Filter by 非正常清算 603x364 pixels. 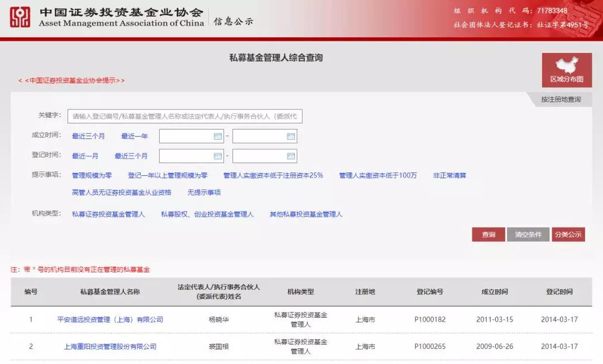click(x=449, y=175)
